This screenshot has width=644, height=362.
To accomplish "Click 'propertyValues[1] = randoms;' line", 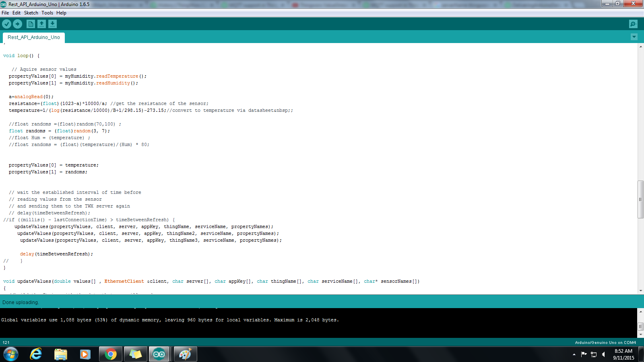I will coord(48,172).
